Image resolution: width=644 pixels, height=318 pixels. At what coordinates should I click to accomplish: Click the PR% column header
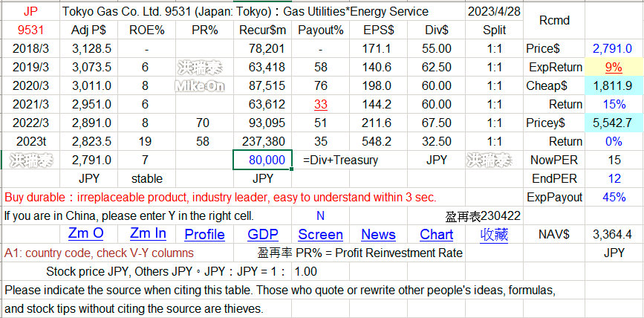[204, 30]
